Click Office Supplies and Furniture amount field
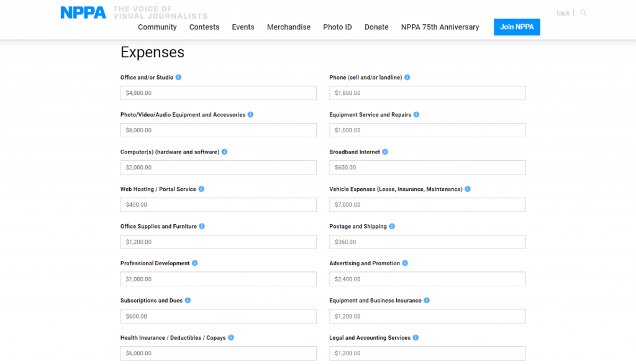The width and height of the screenshot is (636, 364). (x=219, y=242)
